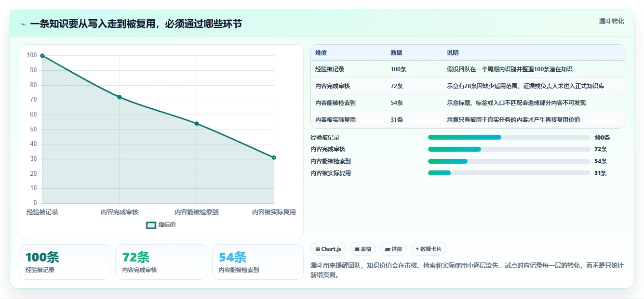The image size is (644, 299).
Task: Click the y-axis label 100
Action: click(32, 55)
